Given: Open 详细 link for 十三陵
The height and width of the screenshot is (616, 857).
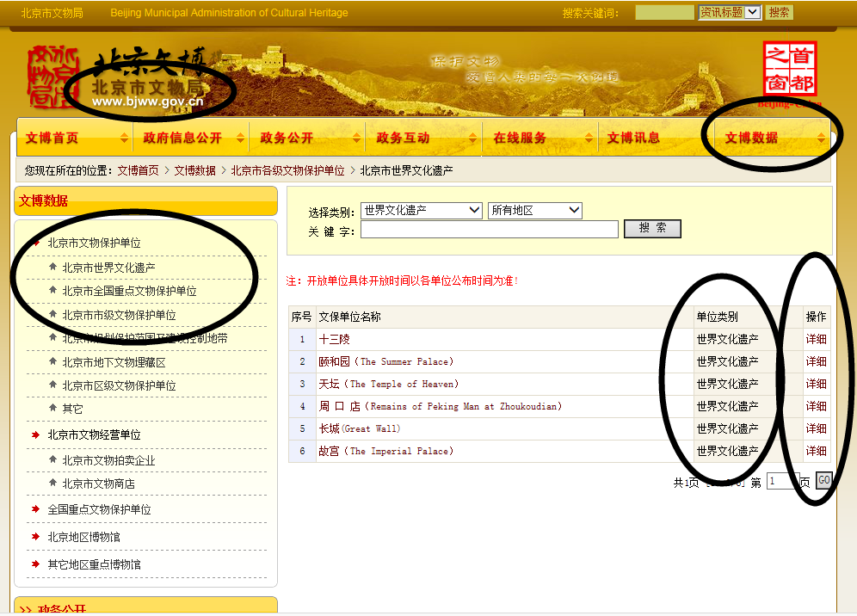Looking at the screenshot, I should pyautogui.click(x=816, y=340).
